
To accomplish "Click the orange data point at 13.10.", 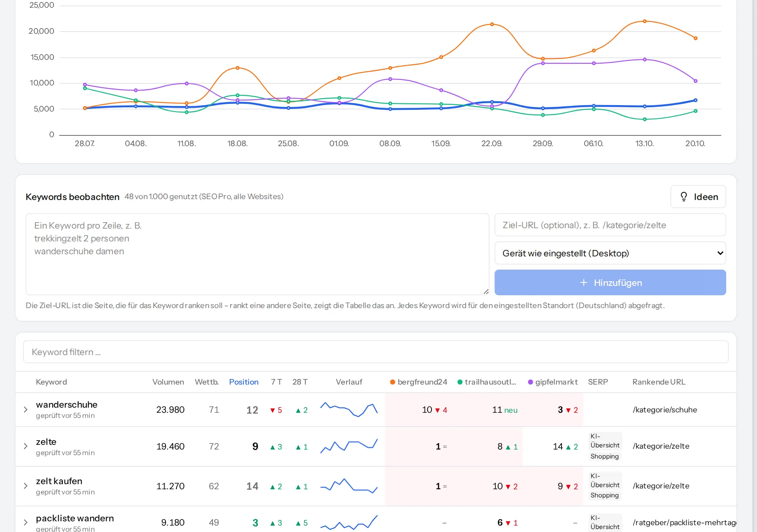I will click(645, 21).
